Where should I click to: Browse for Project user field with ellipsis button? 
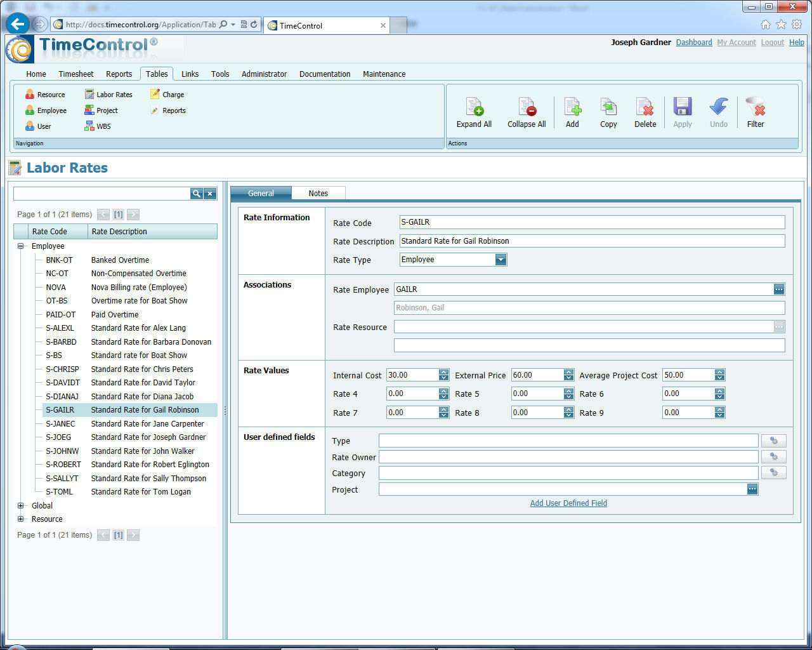[x=752, y=489]
